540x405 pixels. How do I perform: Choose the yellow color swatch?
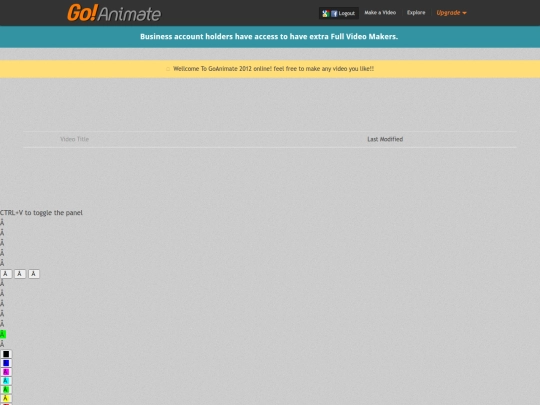click(6, 398)
